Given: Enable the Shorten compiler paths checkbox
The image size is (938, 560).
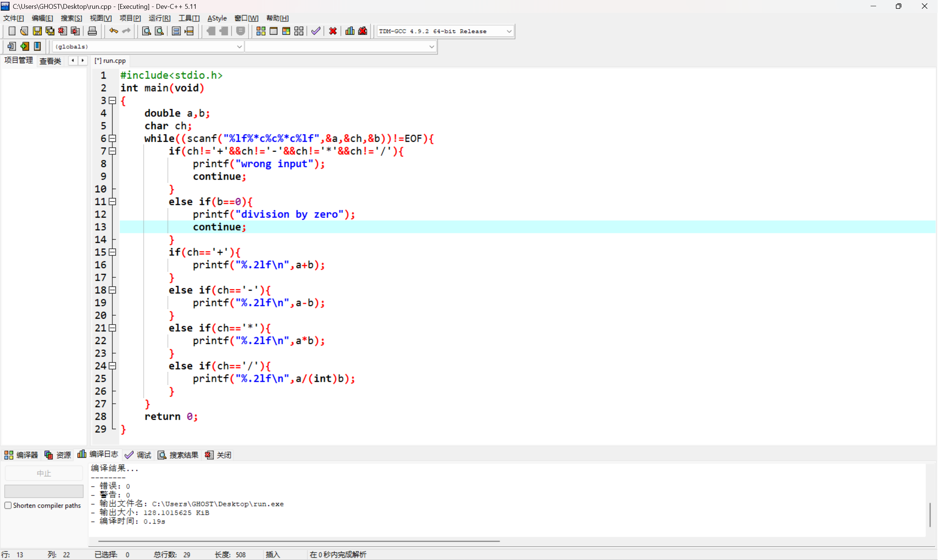Looking at the screenshot, I should point(8,505).
